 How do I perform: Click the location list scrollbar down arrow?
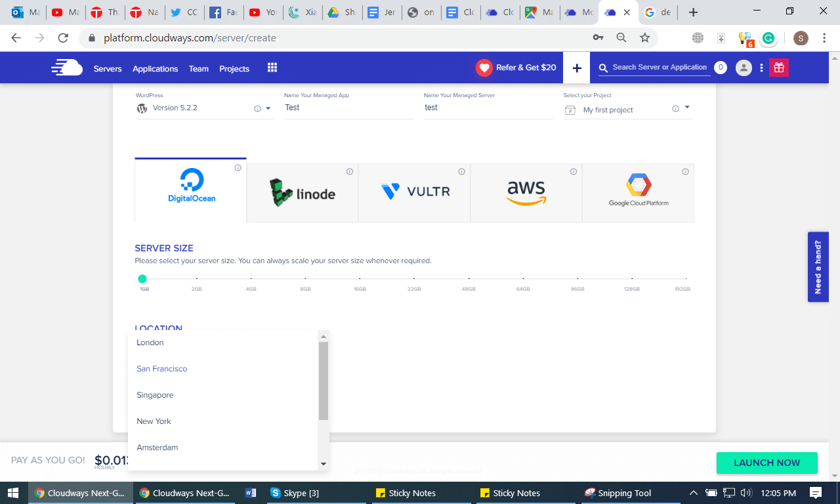(324, 464)
